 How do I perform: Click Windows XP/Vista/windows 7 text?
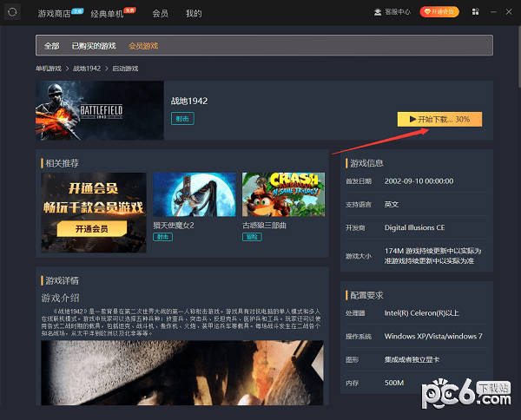(x=433, y=337)
